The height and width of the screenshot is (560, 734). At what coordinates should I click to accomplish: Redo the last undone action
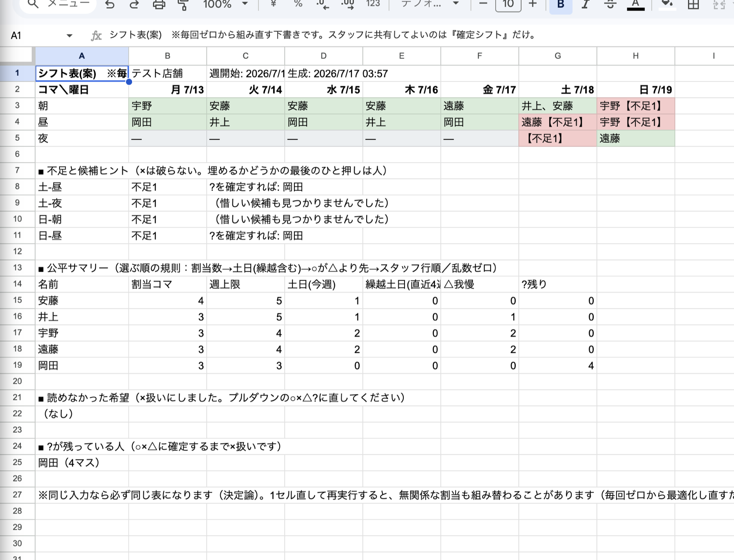click(134, 4)
